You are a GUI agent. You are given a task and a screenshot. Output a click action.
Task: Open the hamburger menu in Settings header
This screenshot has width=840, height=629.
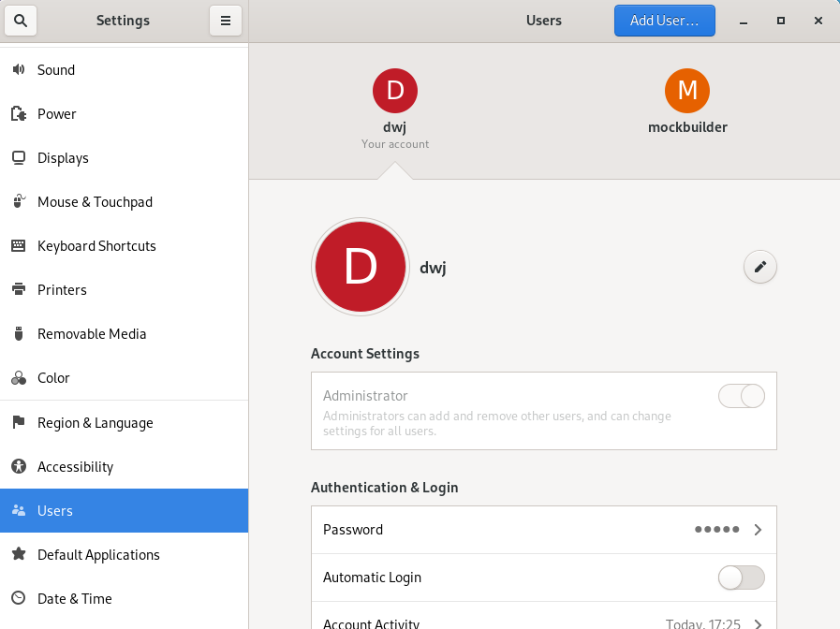tap(226, 21)
